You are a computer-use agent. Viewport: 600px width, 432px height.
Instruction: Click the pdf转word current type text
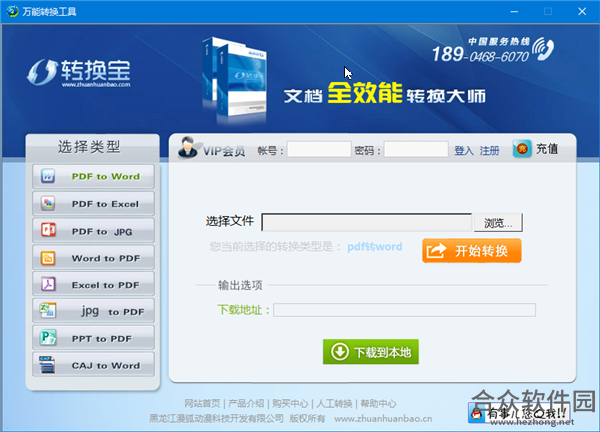click(x=375, y=246)
